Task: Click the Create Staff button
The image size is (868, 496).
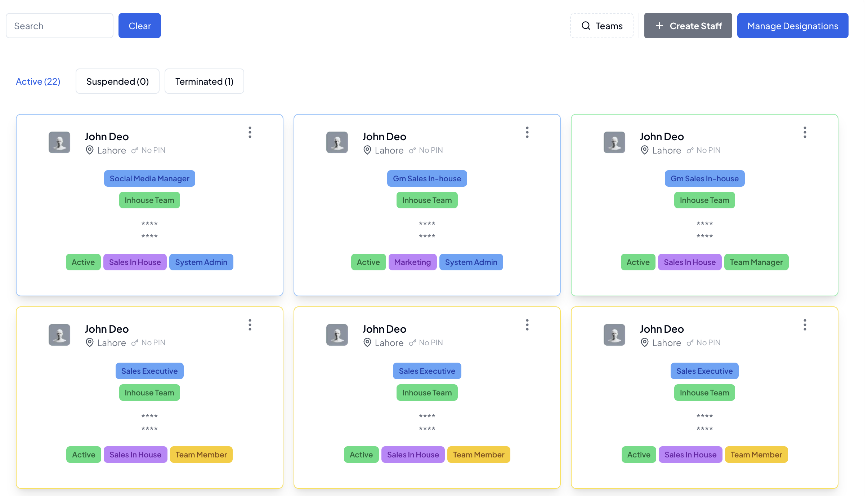Action: coord(688,26)
